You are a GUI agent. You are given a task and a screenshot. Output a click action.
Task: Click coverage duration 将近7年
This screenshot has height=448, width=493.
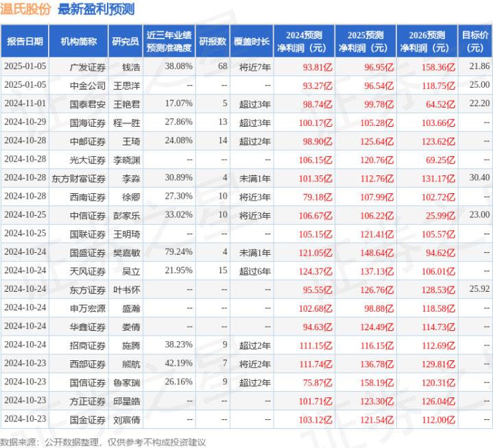coord(255,67)
